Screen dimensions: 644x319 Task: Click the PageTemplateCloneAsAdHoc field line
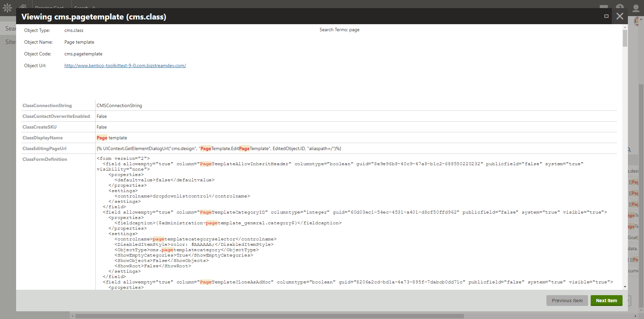(358, 282)
